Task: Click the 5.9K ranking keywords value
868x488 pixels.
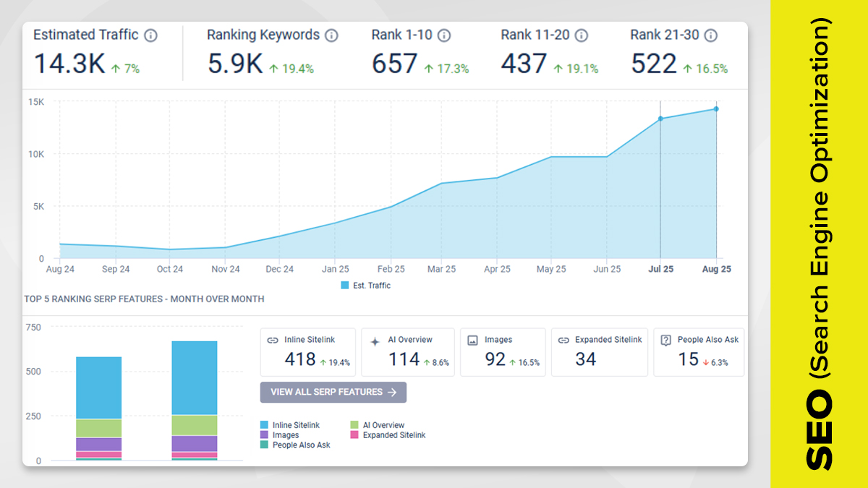Action: click(235, 64)
